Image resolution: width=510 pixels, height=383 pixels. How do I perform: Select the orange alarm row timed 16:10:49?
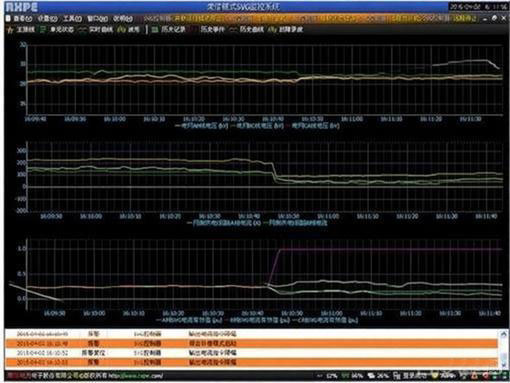(251, 343)
